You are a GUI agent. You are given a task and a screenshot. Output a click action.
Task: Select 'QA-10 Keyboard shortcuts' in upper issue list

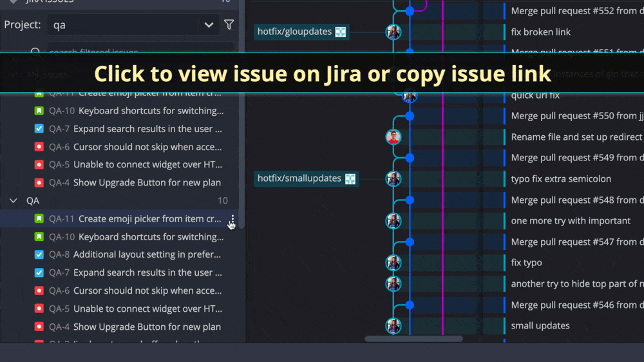coord(137,111)
